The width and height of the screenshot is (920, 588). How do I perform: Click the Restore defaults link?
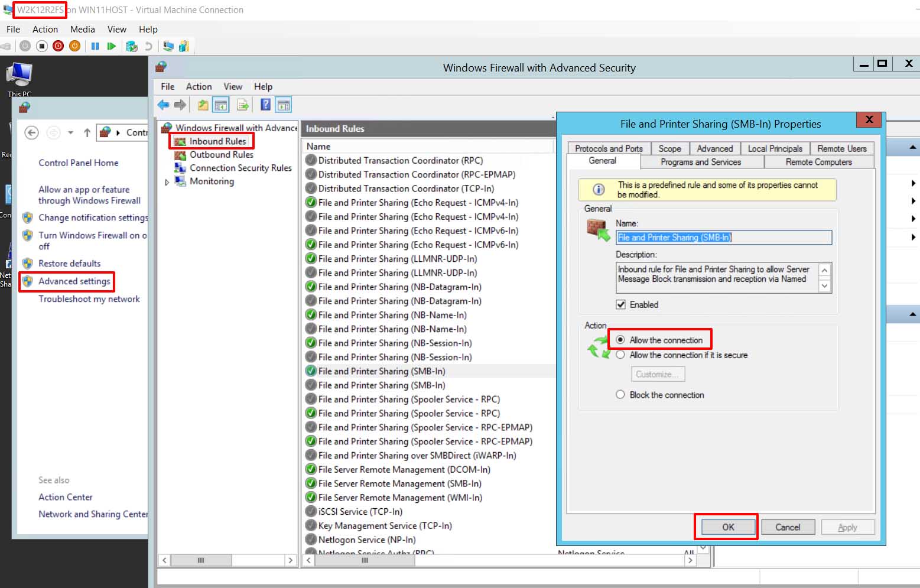[70, 264]
